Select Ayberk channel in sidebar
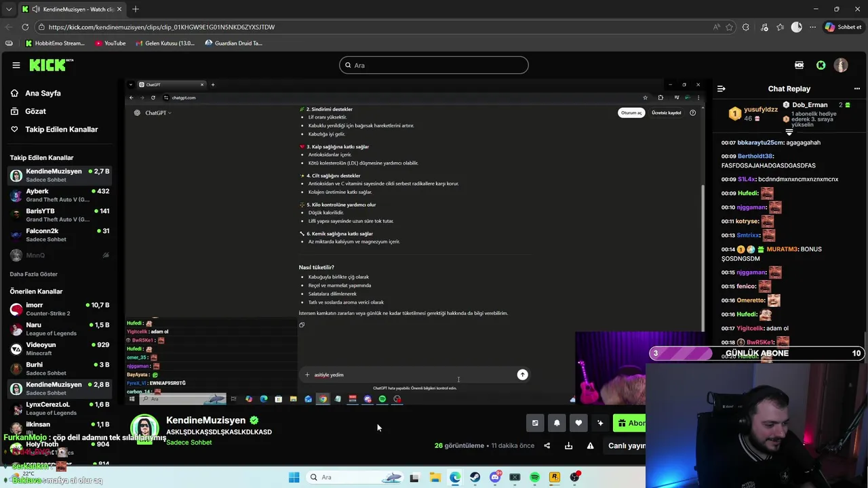This screenshot has height=488, width=868. tap(60, 195)
